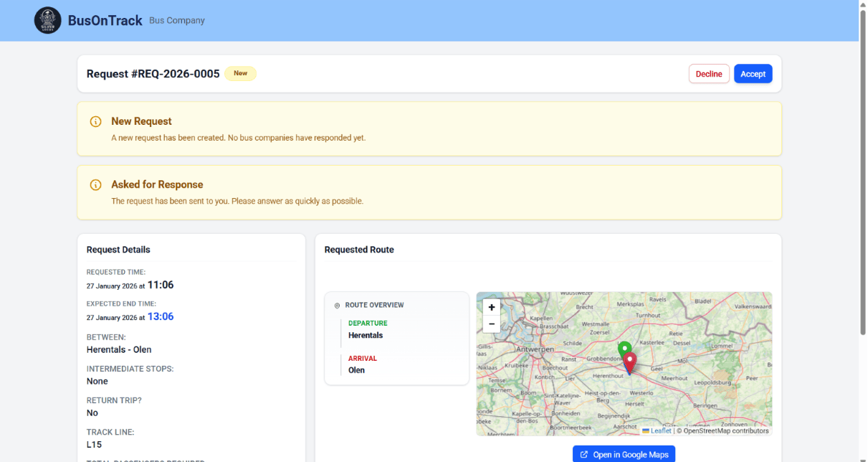
Task: Click the green departure map marker
Action: click(x=624, y=350)
